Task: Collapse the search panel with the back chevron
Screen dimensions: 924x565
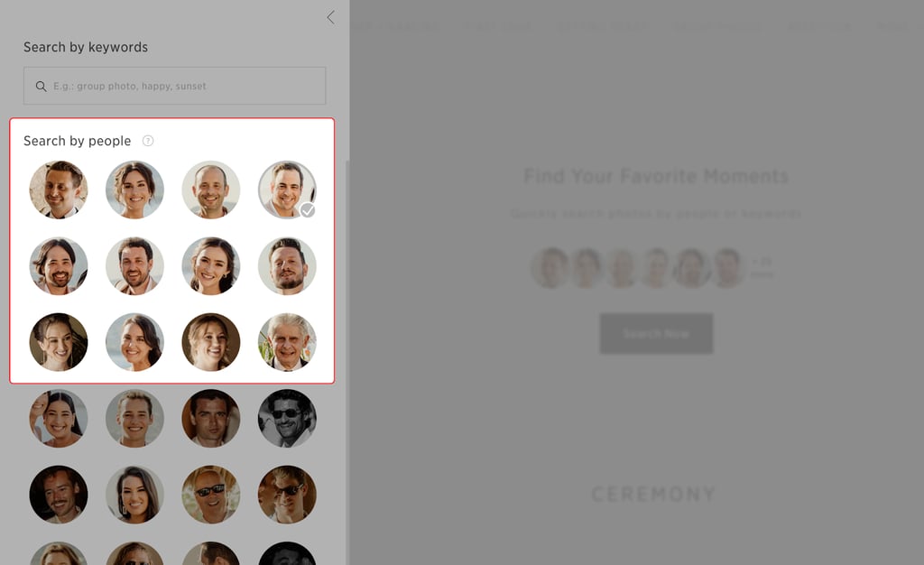Action: click(330, 18)
